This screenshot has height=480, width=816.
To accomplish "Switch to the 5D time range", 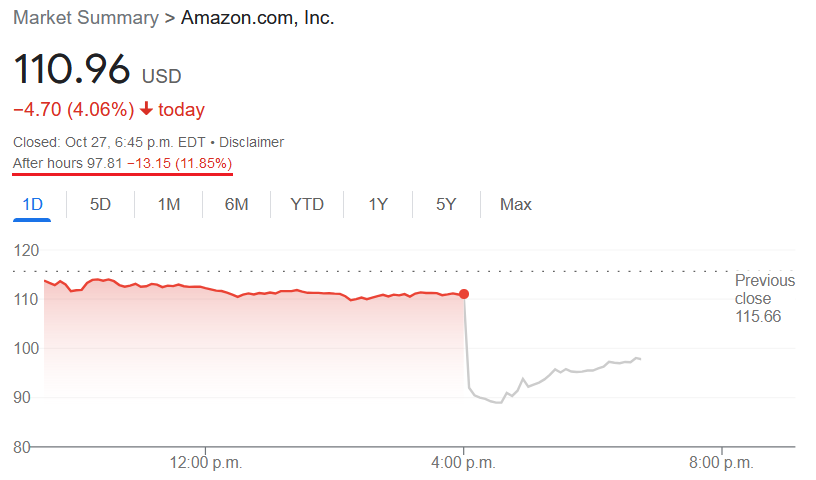I will (x=100, y=205).
